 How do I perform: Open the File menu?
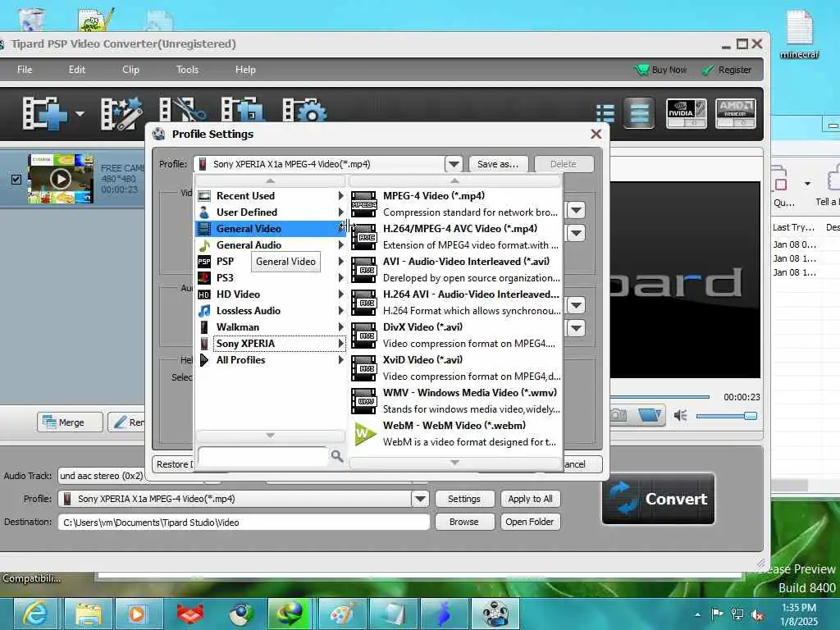(25, 70)
